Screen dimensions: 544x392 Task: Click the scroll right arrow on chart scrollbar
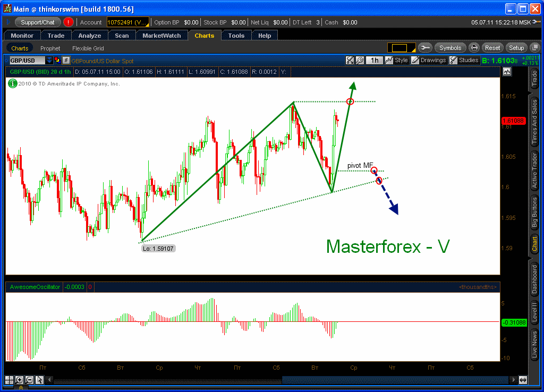point(513,380)
